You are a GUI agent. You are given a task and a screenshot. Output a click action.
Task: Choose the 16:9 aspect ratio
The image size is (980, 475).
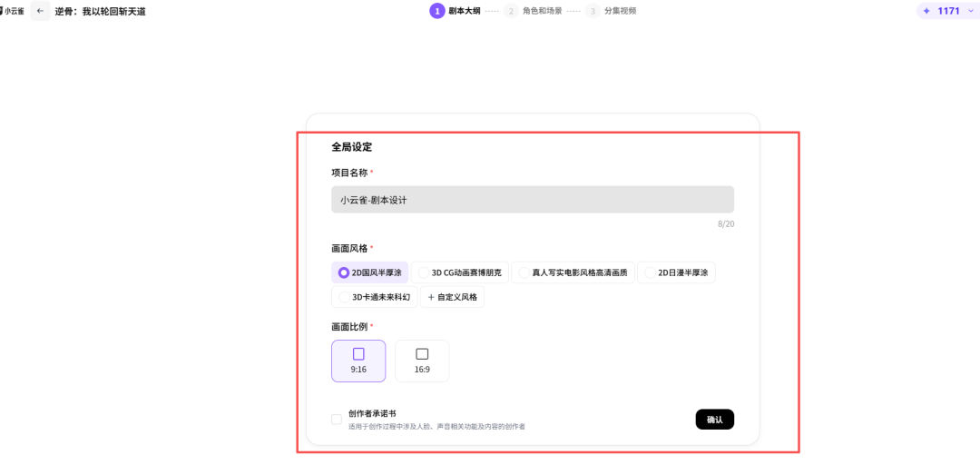coord(422,361)
